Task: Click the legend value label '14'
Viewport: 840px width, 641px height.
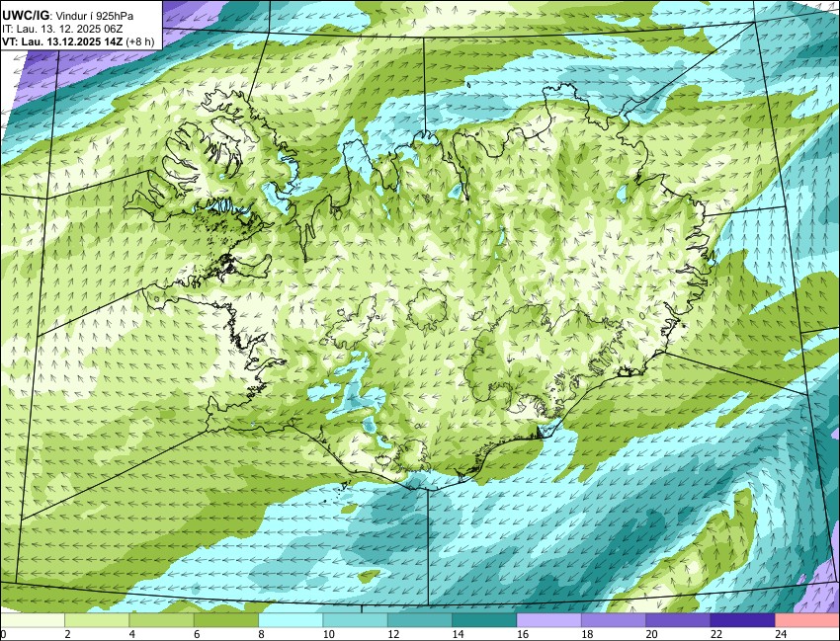Action: tap(458, 634)
